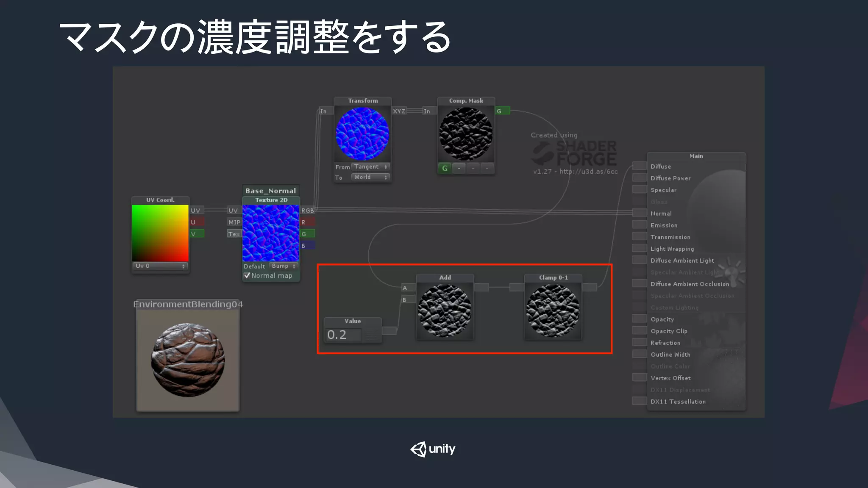Click the Base_Normal texture preview

(x=271, y=233)
